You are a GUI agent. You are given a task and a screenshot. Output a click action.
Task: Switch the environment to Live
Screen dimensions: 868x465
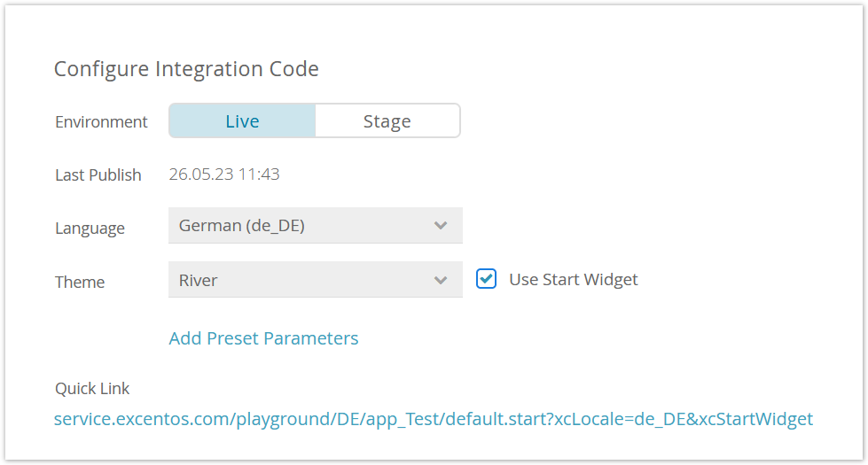click(x=242, y=121)
